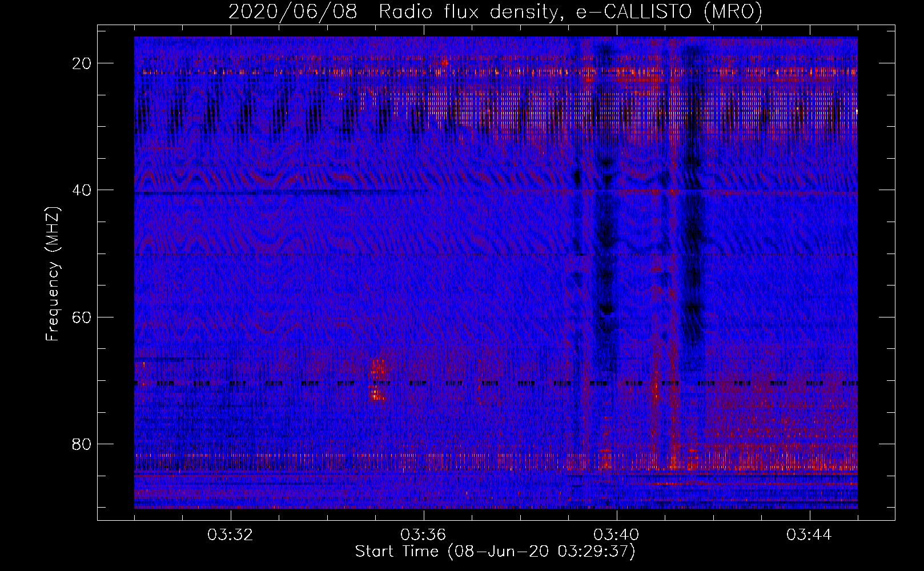This screenshot has height=571, width=924.
Task: Click the 03:44 time axis label
Action: [x=809, y=535]
